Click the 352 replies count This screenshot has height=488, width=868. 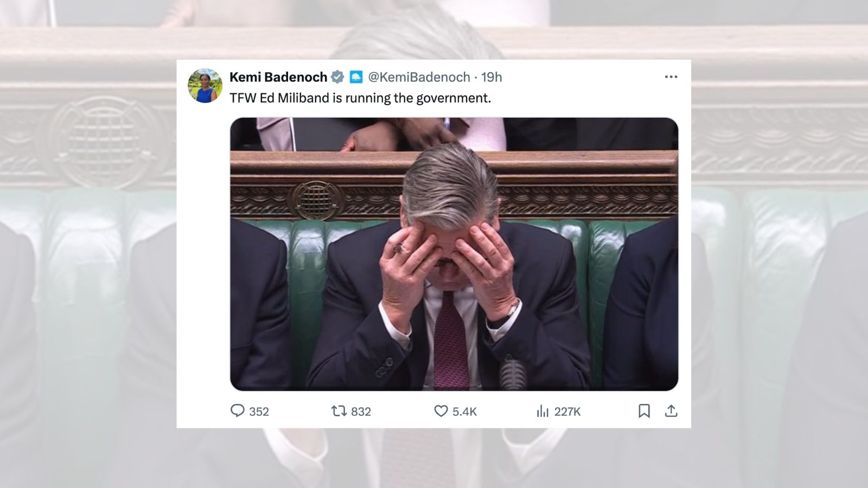pos(259,412)
